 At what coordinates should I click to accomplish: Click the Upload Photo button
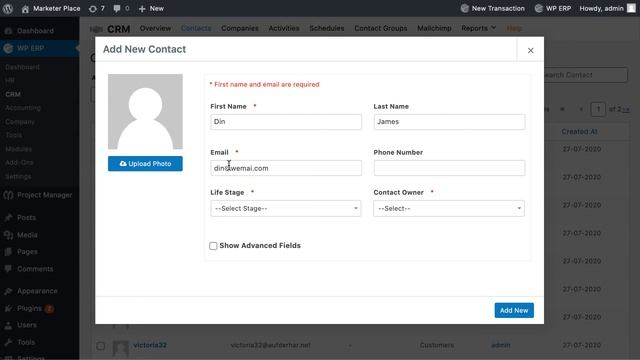click(x=145, y=164)
